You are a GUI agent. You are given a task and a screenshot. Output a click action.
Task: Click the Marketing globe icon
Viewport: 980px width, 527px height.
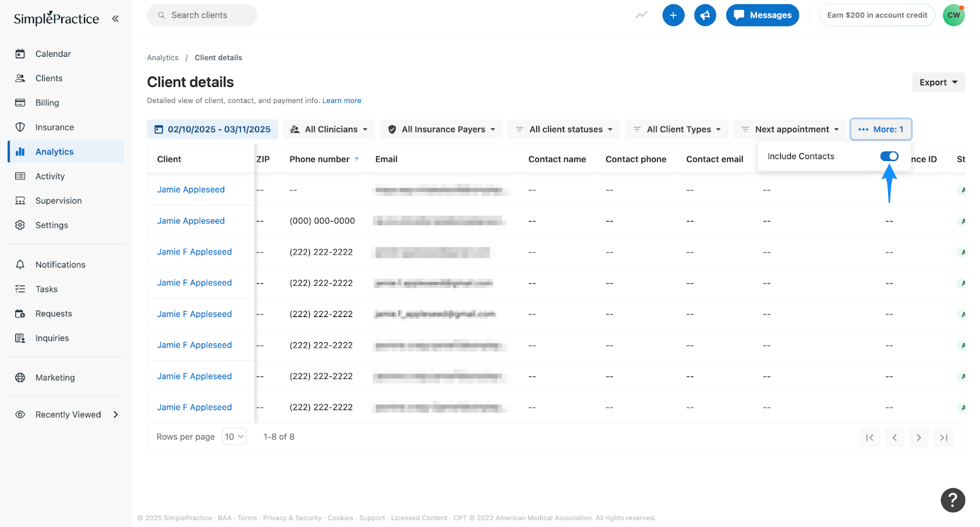pyautogui.click(x=20, y=378)
